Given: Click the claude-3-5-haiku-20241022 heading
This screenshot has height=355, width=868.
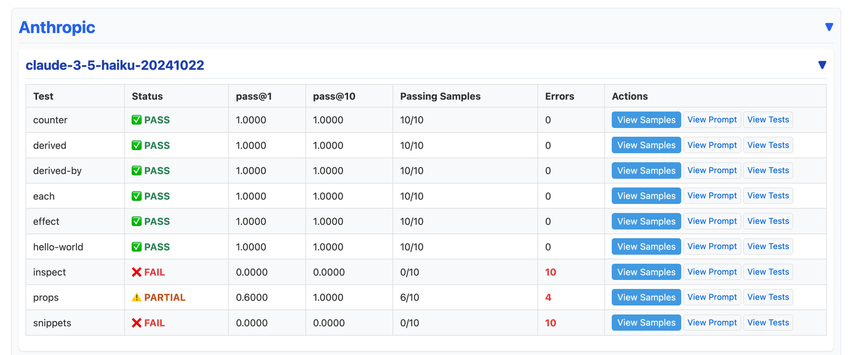Looking at the screenshot, I should point(115,65).
